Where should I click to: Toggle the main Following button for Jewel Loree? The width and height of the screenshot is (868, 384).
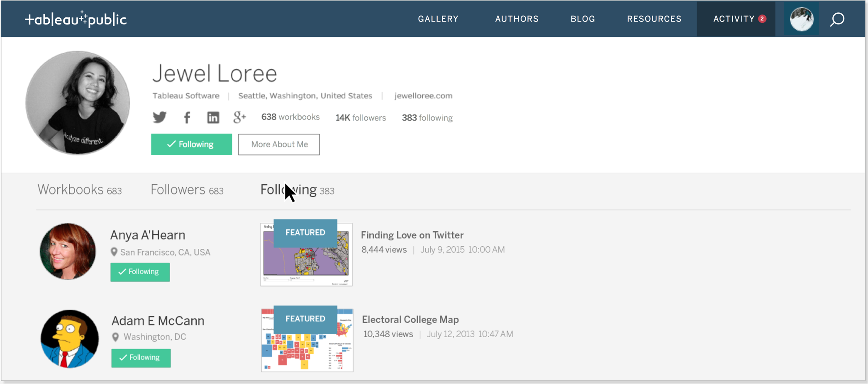tap(191, 144)
